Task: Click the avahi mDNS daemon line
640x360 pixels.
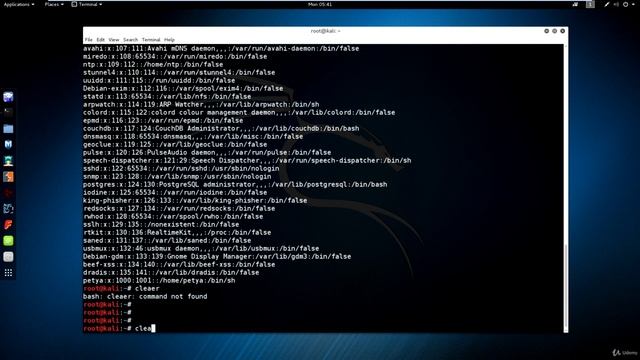Action: coord(221,49)
